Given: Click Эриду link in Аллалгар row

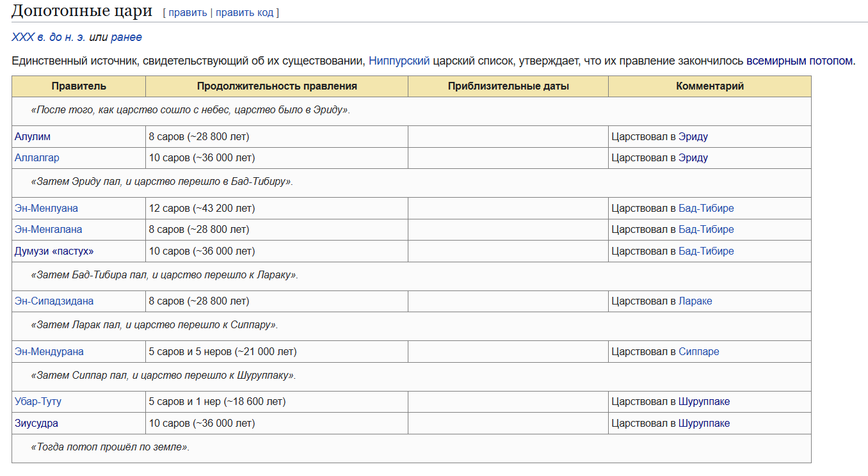Looking at the screenshot, I should 693,157.
